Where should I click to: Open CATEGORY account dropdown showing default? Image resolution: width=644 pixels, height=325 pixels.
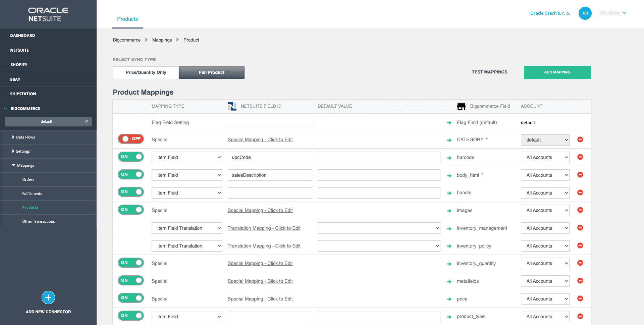coord(545,140)
